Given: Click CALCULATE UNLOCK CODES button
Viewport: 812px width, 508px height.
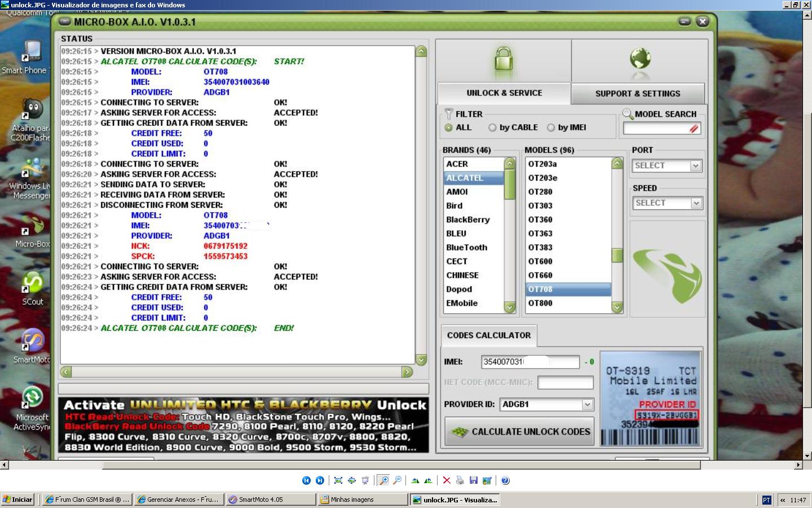Looking at the screenshot, I should click(519, 432).
